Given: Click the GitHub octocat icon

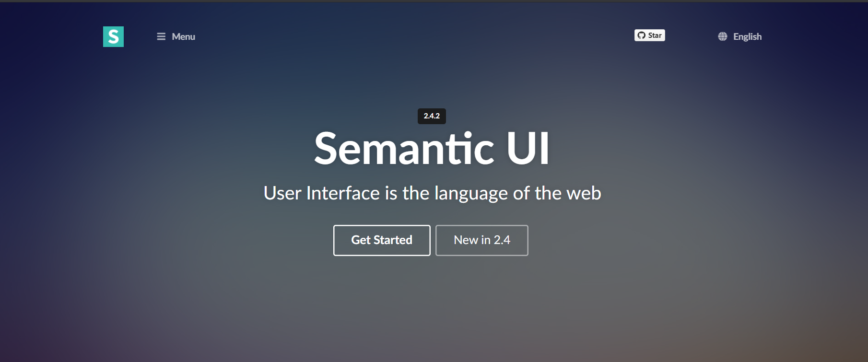Looking at the screenshot, I should 642,35.
